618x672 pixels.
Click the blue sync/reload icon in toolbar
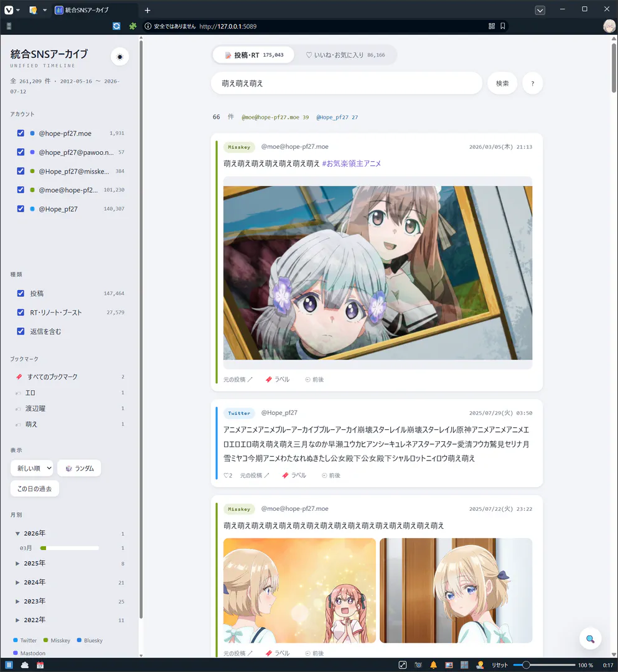pyautogui.click(x=116, y=26)
